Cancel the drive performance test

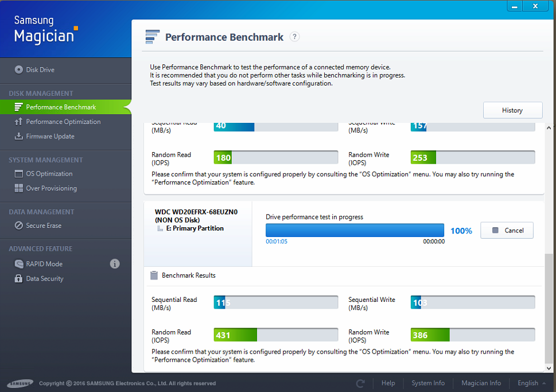[x=507, y=231]
